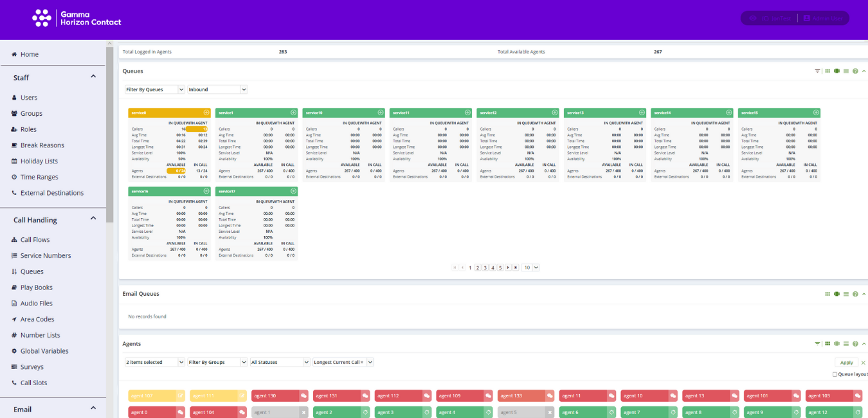This screenshot has width=868, height=418.
Task: Switch Queues panel to grid view icon
Action: tap(827, 71)
